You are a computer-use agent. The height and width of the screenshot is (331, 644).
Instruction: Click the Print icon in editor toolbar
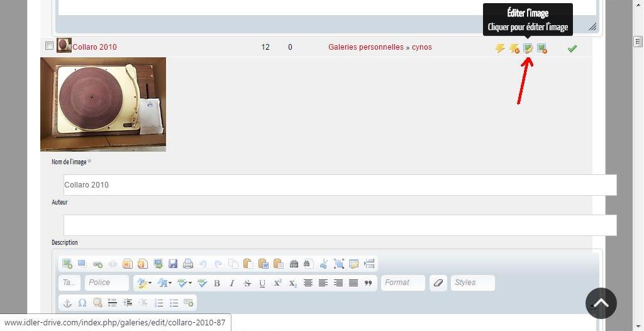(187, 264)
